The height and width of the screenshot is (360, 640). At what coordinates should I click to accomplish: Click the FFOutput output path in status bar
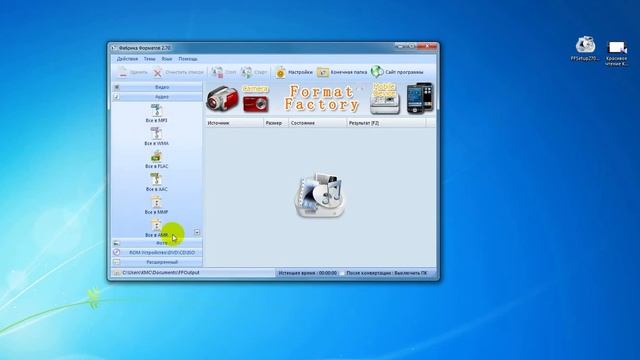click(161, 273)
